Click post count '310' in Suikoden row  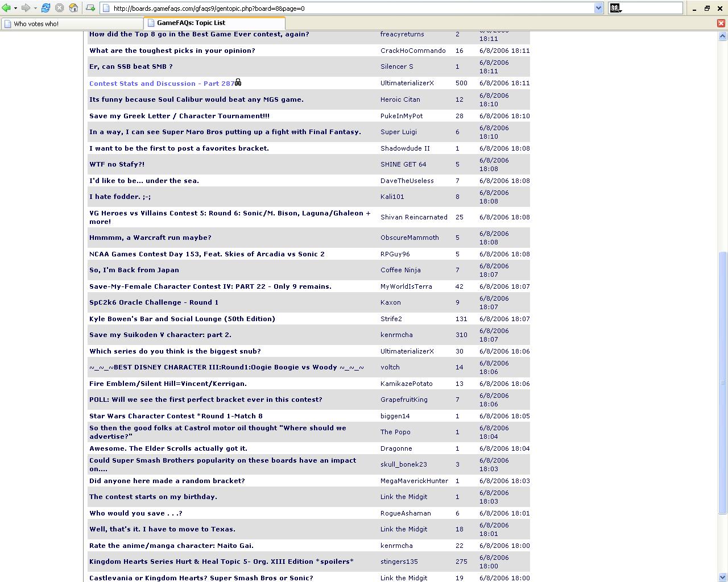(x=461, y=335)
